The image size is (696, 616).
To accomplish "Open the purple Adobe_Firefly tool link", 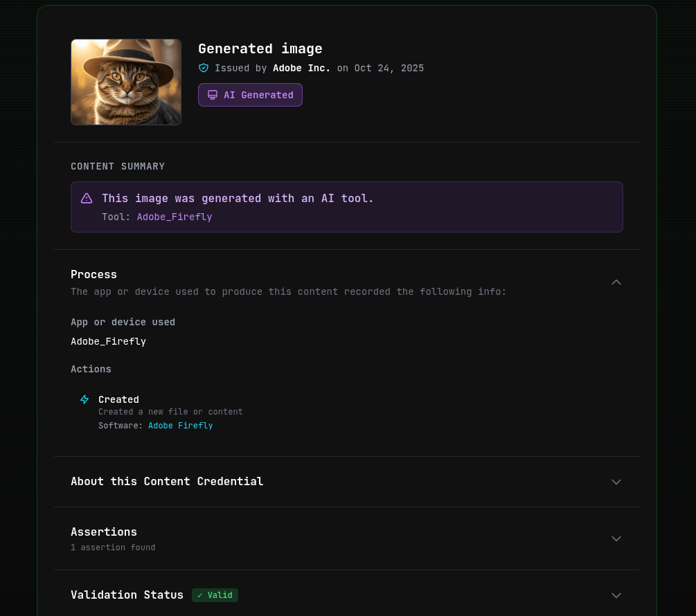I will 175,217.
